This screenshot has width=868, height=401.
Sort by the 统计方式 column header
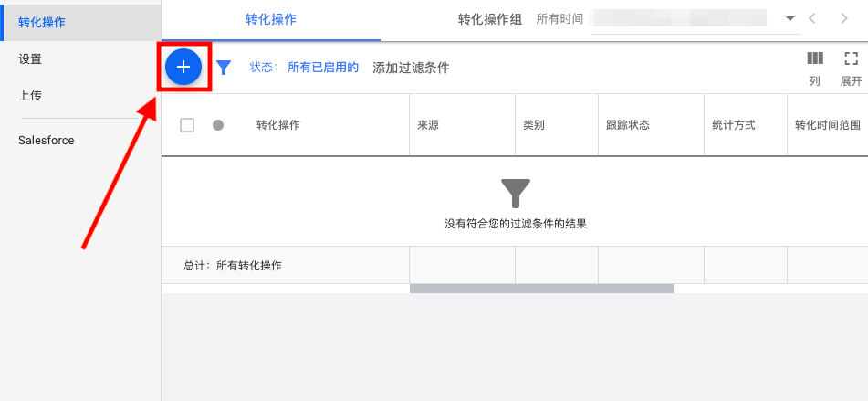(x=734, y=125)
